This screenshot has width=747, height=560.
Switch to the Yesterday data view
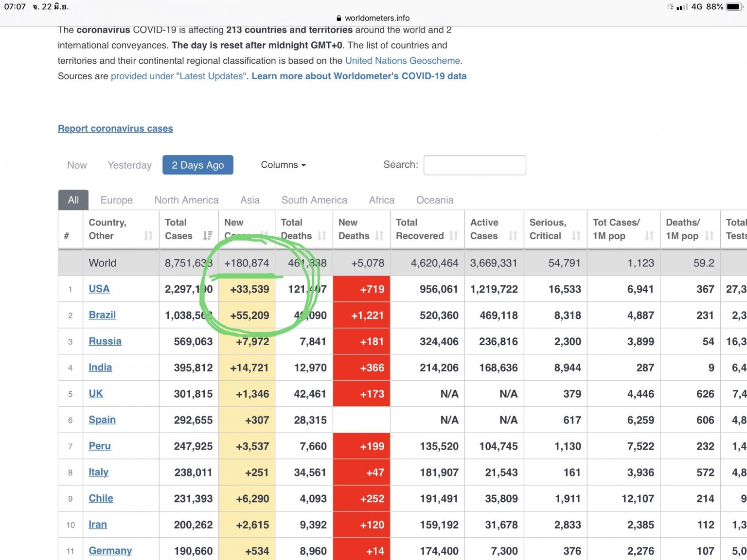tap(129, 165)
